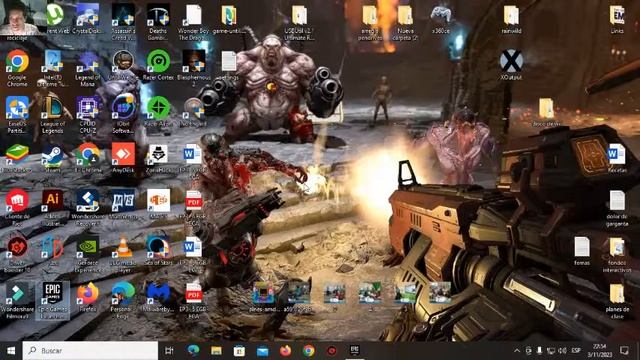This screenshot has height=360, width=640.
Task: Open the IObit Software desktop shortcut
Action: pyautogui.click(x=123, y=115)
